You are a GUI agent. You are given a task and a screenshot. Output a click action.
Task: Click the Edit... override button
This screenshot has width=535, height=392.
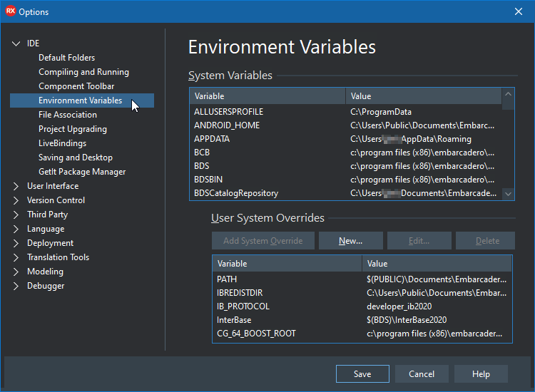click(419, 241)
